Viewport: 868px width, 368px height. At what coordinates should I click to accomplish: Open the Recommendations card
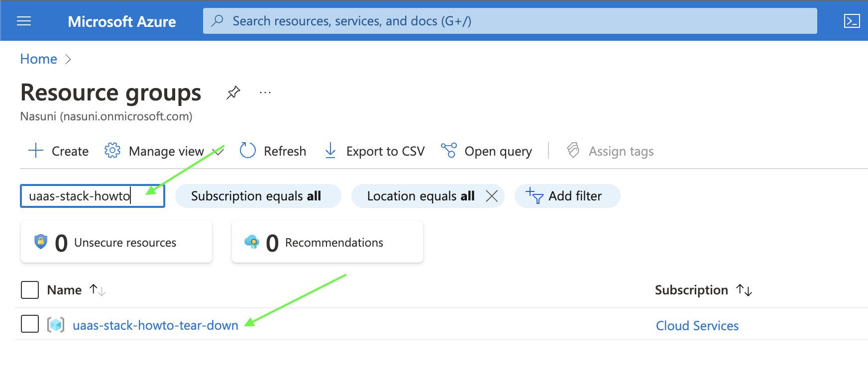(x=327, y=242)
